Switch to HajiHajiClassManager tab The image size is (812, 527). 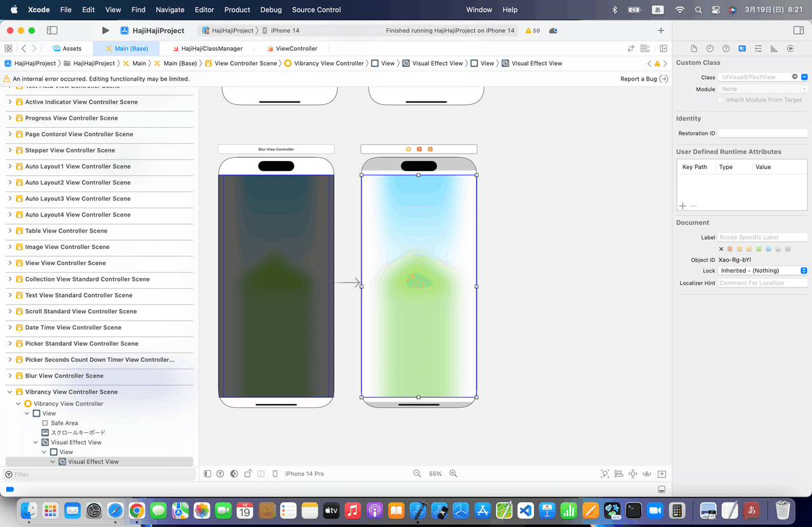pyautogui.click(x=206, y=49)
